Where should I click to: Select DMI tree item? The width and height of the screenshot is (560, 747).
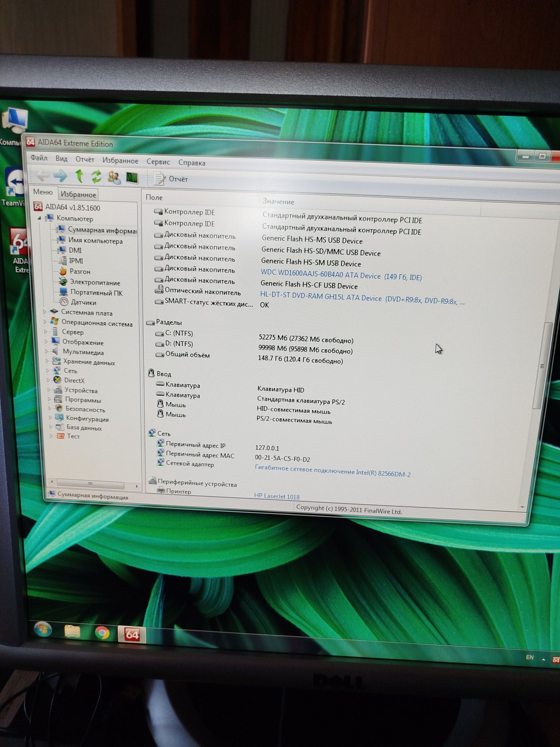(x=69, y=250)
